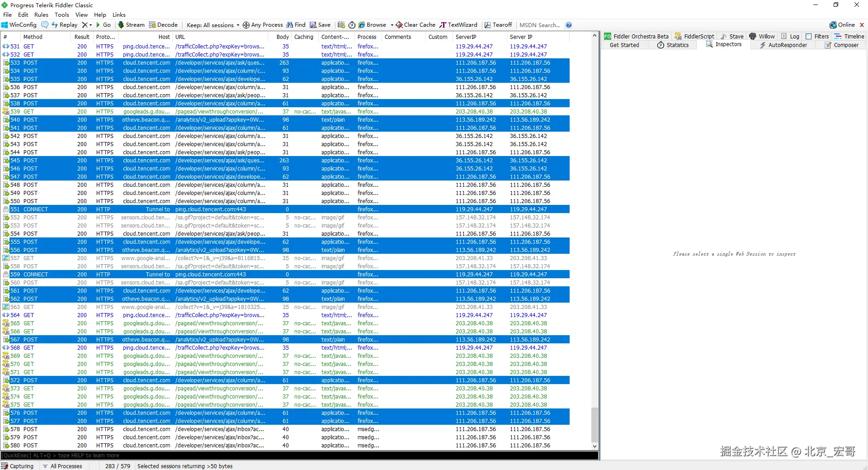Click the scrollbar up arrow of session list
Image resolution: width=868 pixels, height=470 pixels.
[594, 36]
